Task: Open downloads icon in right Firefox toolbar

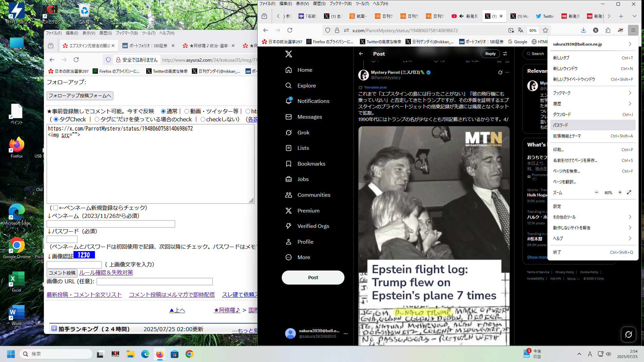Action: click(583, 30)
